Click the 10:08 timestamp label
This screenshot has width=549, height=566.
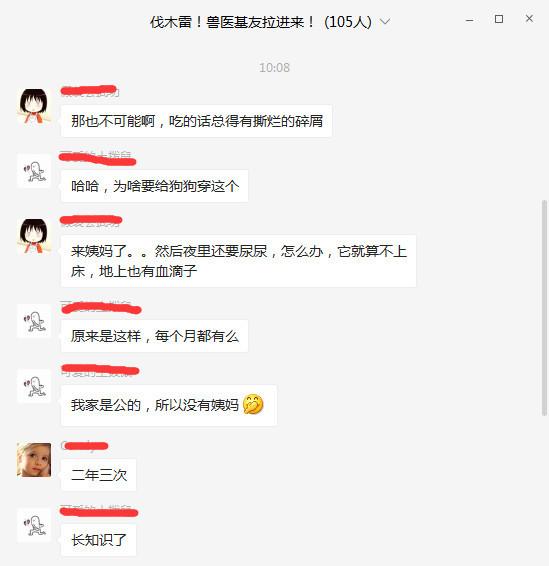[x=274, y=68]
